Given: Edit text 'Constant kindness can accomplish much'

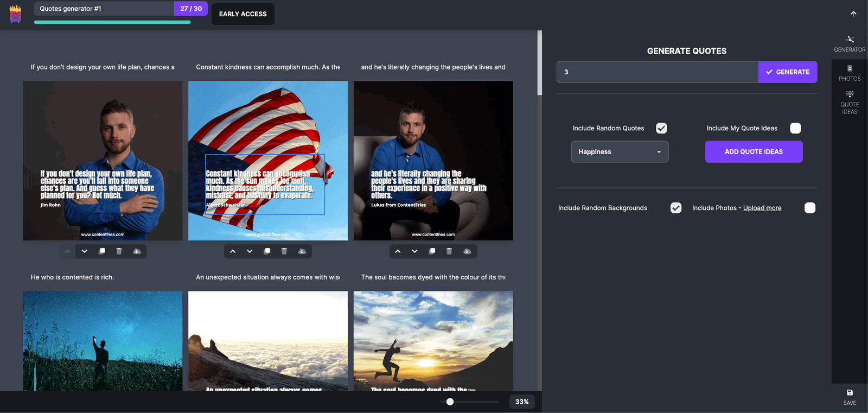Looking at the screenshot, I should [x=268, y=67].
